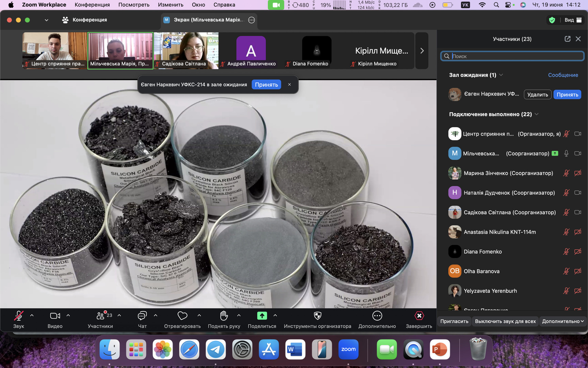Toggle microphone for Мільчевська in participants list

pos(566,153)
